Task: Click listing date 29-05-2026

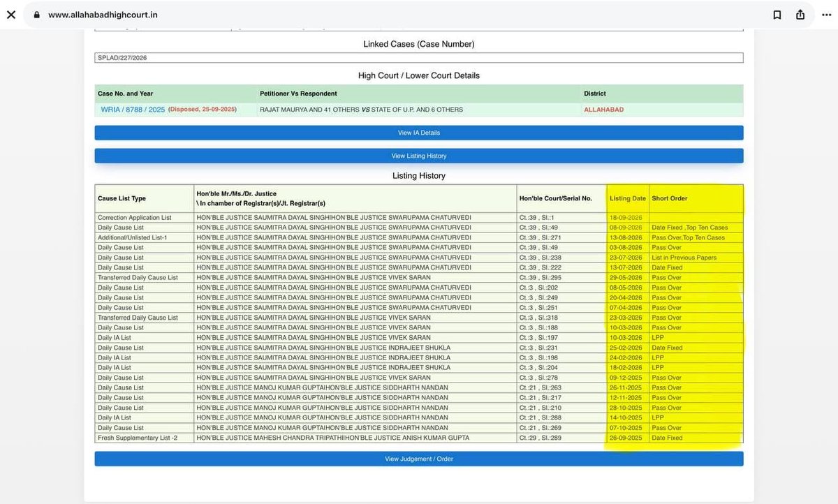Action: (x=626, y=277)
